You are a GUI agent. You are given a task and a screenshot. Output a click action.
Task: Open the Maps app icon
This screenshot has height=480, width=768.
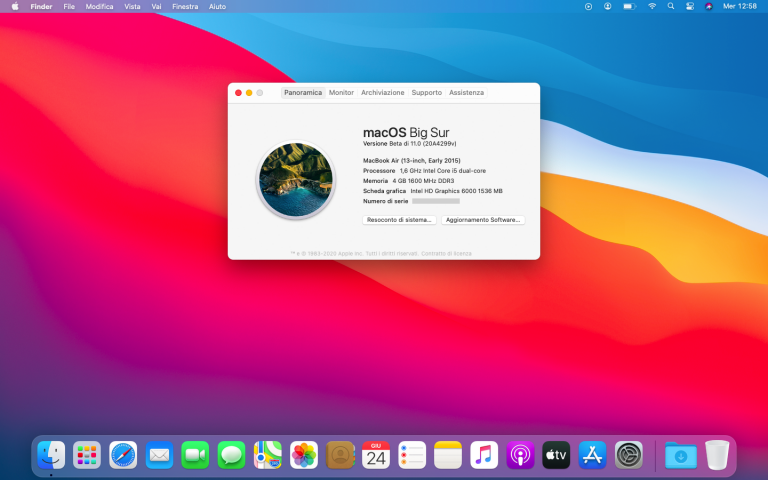point(267,455)
